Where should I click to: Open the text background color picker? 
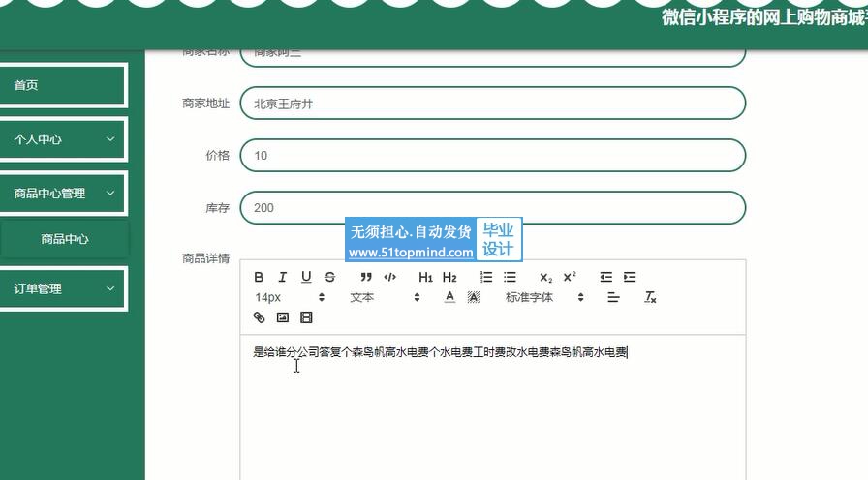[x=474, y=297]
